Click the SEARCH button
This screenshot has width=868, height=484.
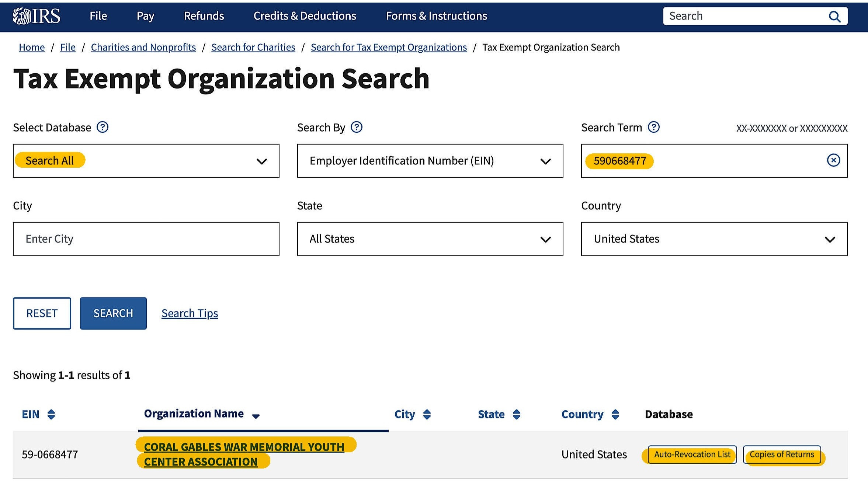(x=113, y=313)
